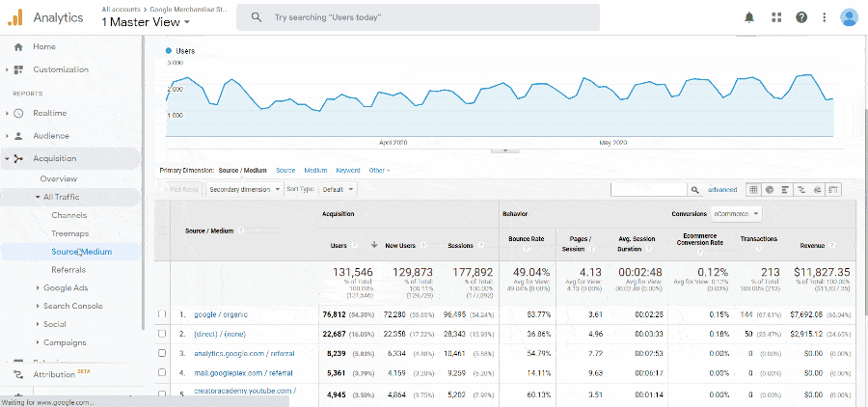Switch to the Term cloud view icon
Viewport: 868px width, 407px height.
817,189
